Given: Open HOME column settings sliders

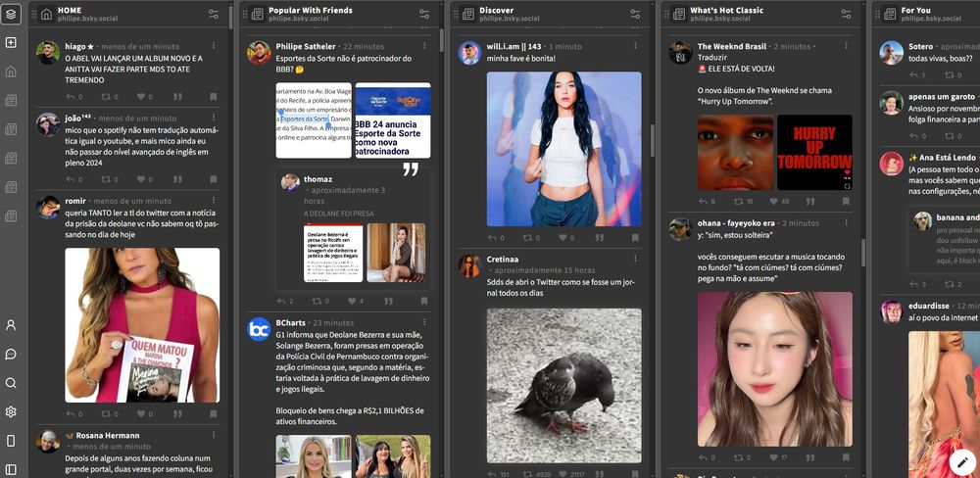Looking at the screenshot, I should (x=213, y=14).
